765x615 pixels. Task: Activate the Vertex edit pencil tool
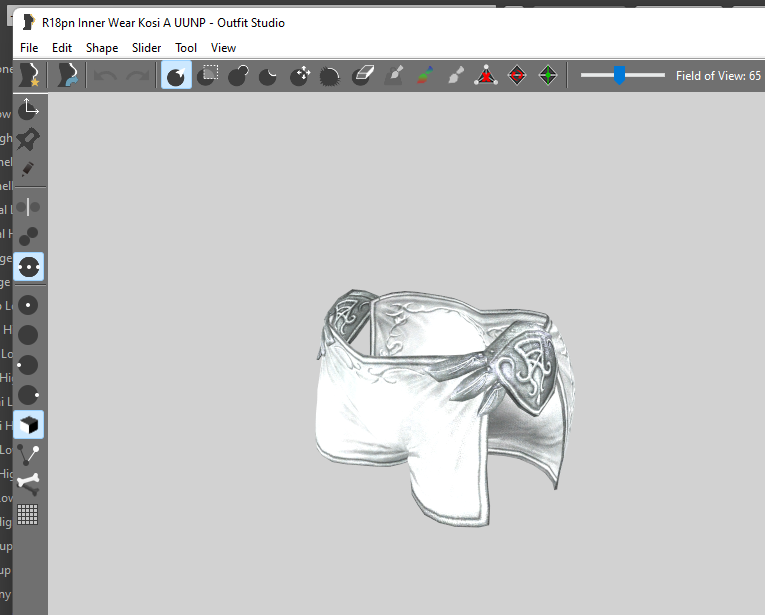pyautogui.click(x=28, y=169)
